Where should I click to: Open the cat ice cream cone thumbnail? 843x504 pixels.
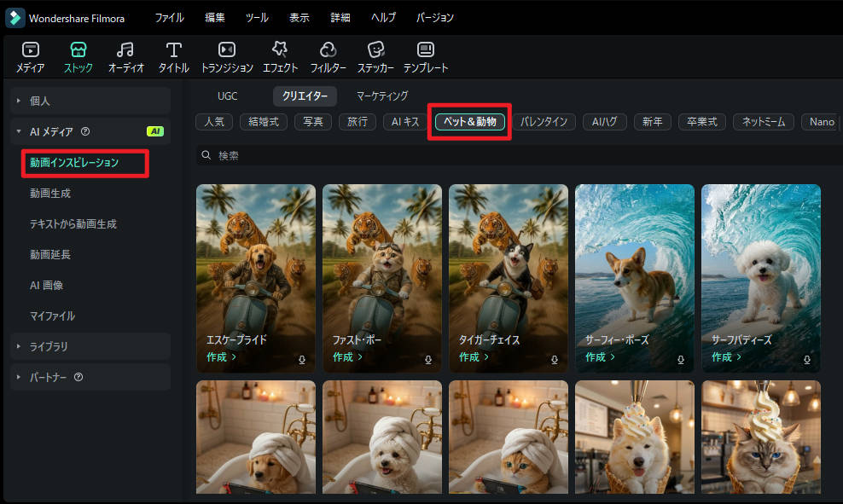click(x=761, y=437)
